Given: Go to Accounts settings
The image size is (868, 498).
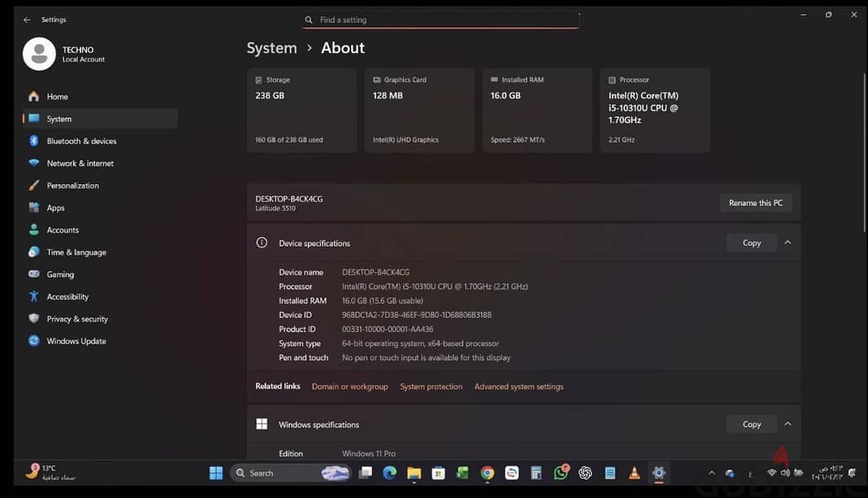Looking at the screenshot, I should (x=100, y=230).
